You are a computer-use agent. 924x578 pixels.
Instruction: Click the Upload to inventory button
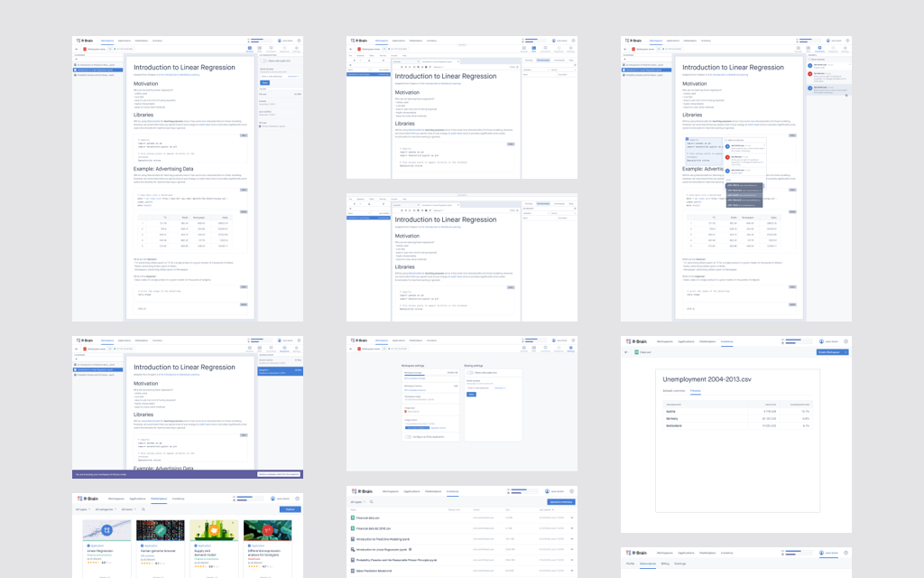click(x=560, y=502)
